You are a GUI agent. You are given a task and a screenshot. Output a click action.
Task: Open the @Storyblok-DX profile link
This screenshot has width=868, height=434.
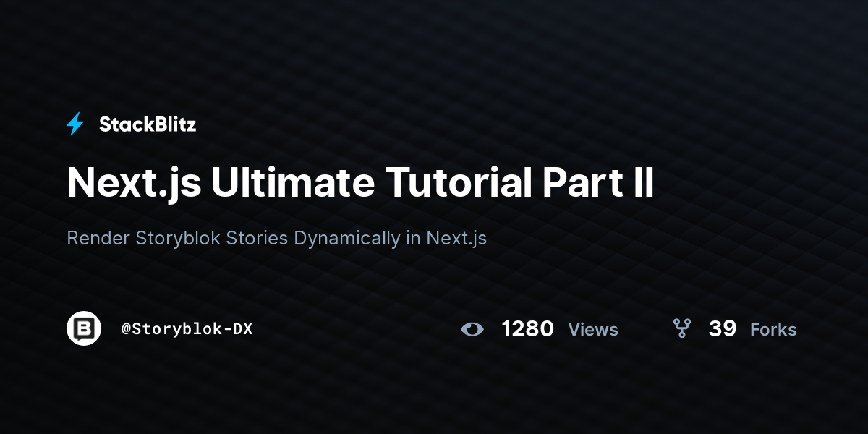point(187,328)
